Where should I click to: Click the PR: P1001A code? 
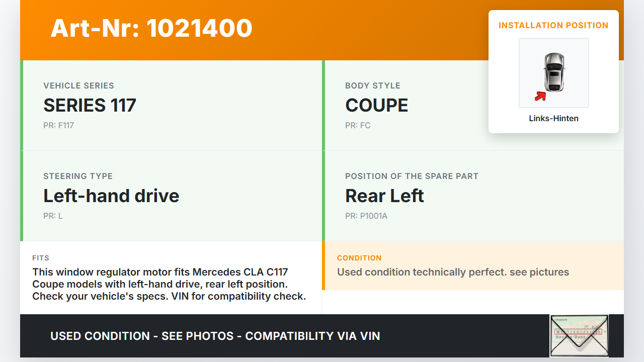tap(366, 216)
